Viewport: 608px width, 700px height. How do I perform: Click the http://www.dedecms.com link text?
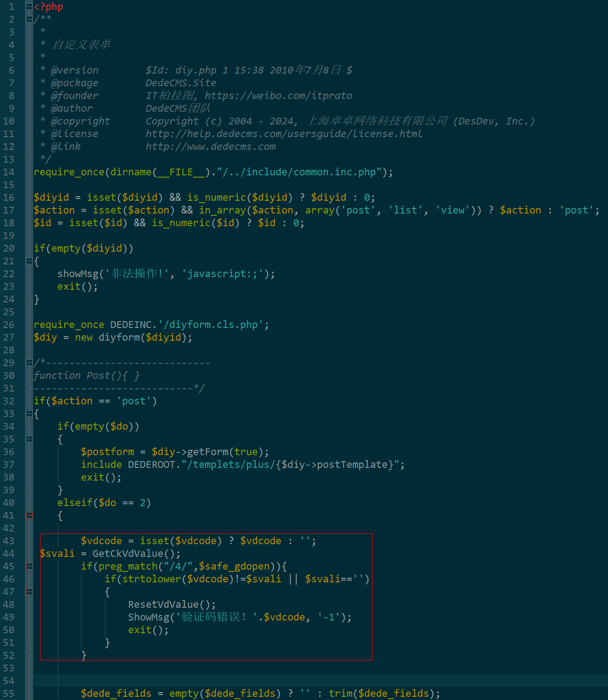(x=211, y=147)
